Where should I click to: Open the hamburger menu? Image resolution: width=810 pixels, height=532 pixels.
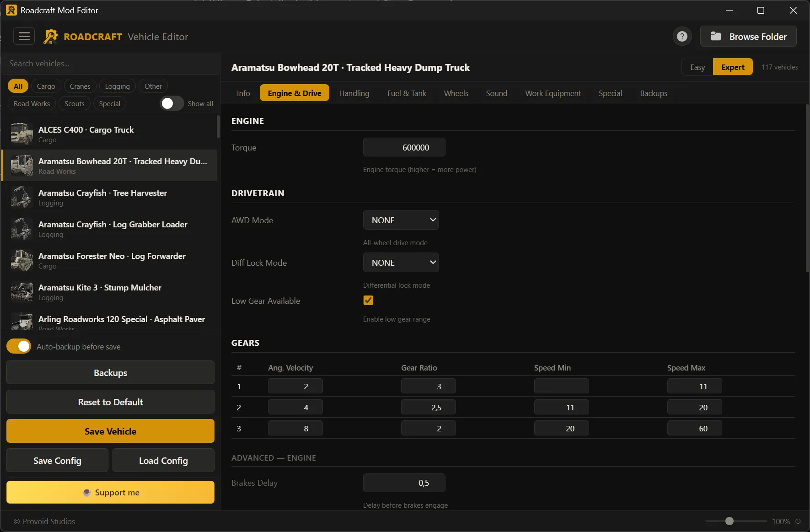click(x=24, y=36)
